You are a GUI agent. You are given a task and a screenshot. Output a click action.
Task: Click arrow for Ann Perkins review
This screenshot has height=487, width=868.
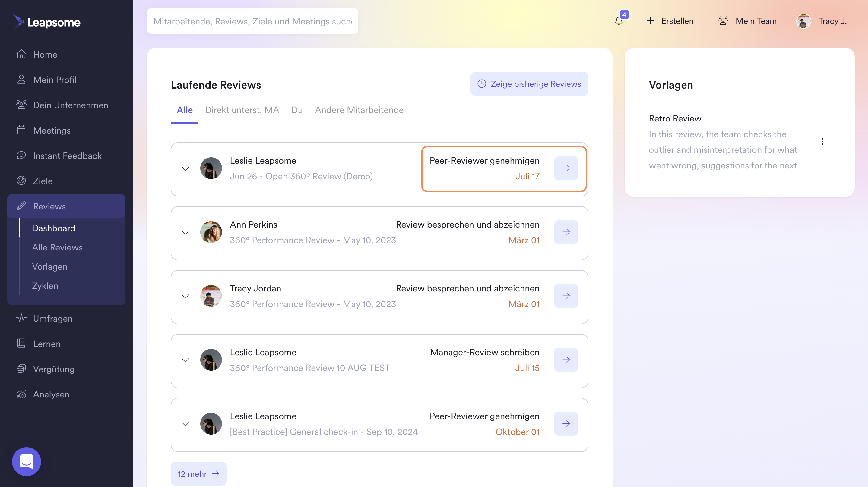[x=566, y=232]
